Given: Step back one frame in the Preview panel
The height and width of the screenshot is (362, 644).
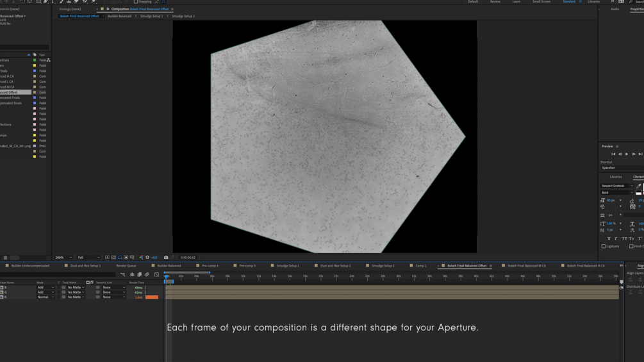Looking at the screenshot, I should (x=620, y=154).
